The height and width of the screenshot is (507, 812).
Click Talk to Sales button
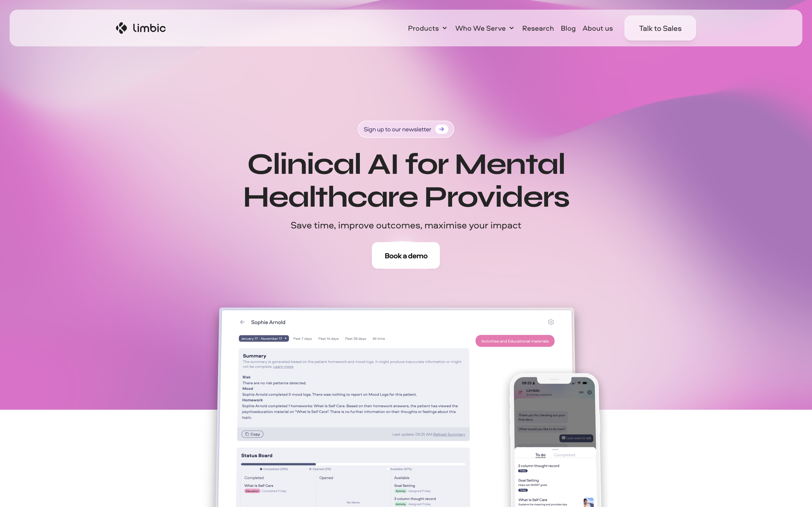click(660, 28)
